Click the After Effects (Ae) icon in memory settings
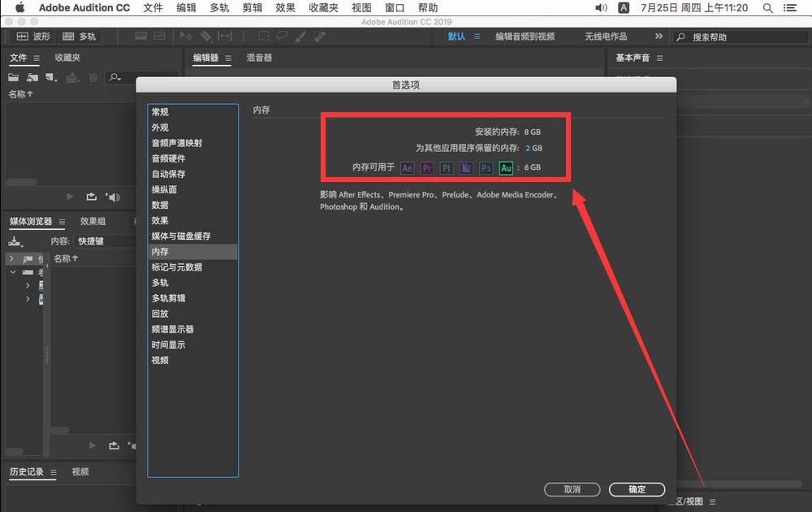The image size is (812, 512). pos(407,167)
